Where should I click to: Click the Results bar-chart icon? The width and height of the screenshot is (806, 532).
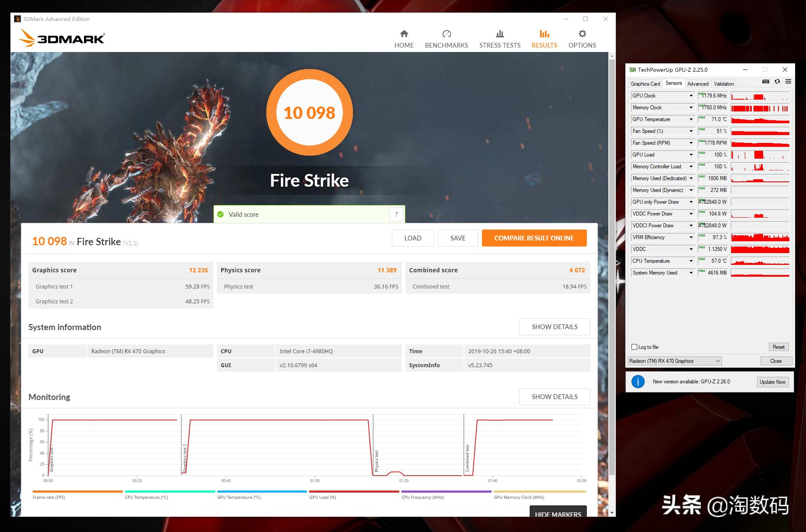click(544, 34)
